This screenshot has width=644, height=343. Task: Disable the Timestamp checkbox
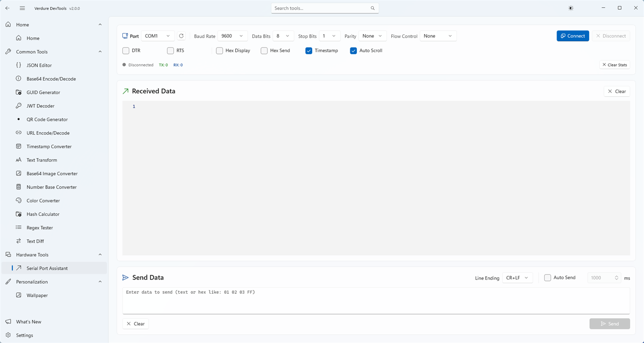[308, 51]
